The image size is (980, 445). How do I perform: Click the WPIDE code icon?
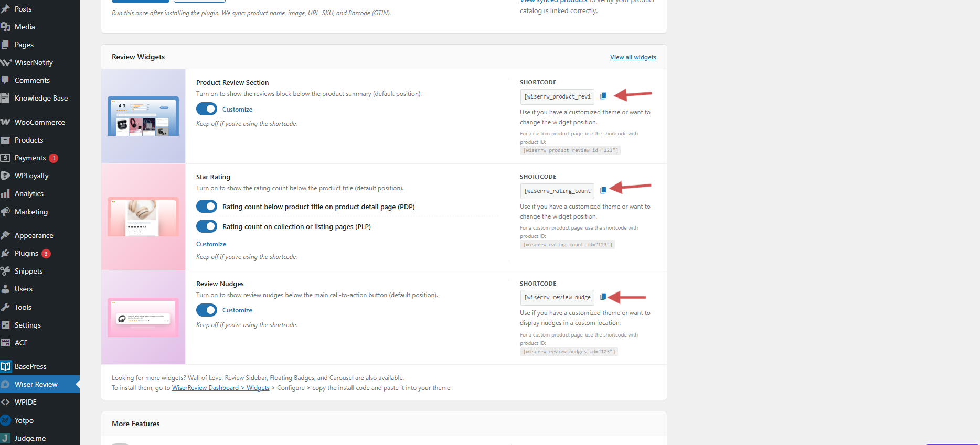[x=6, y=402]
